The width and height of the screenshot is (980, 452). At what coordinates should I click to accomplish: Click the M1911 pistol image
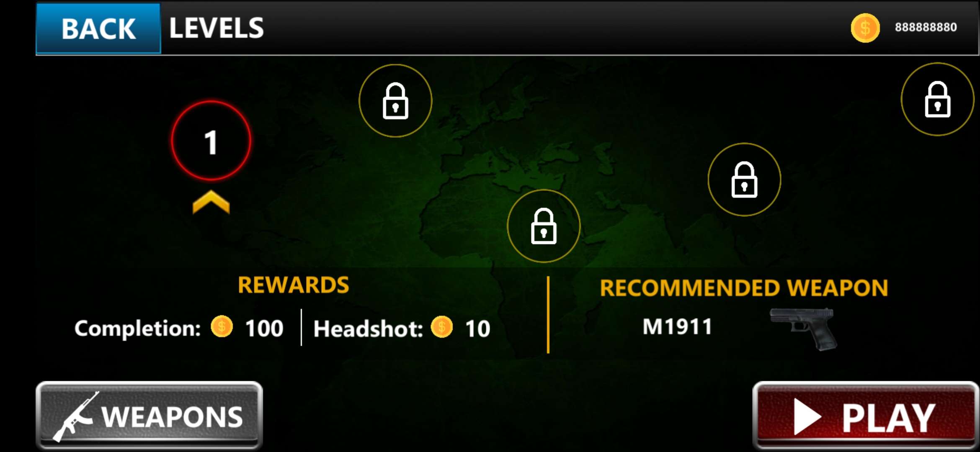803,329
